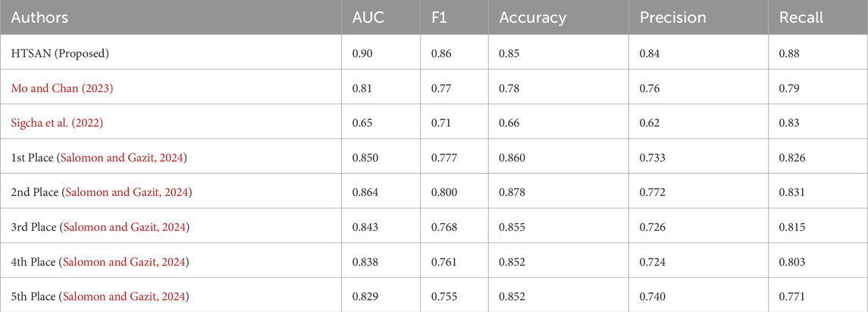Select the Mo and Chan F1 value 0.77
868x312 pixels.
(x=439, y=89)
